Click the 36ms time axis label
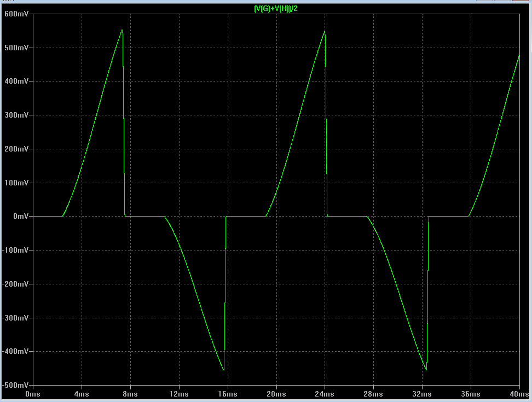Image resolution: width=532 pixels, height=402 pixels. [471, 394]
